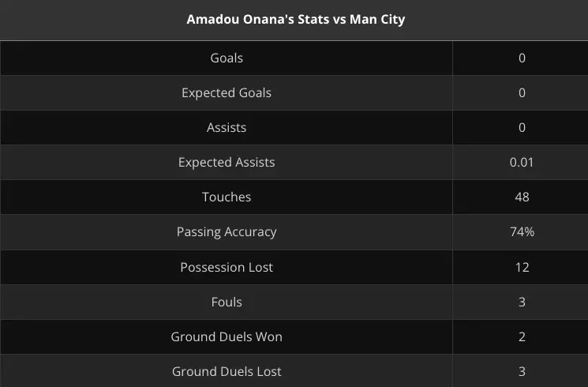Image resolution: width=588 pixels, height=387 pixels.
Task: Select the Ground Duels Lost label
Action: pos(227,371)
